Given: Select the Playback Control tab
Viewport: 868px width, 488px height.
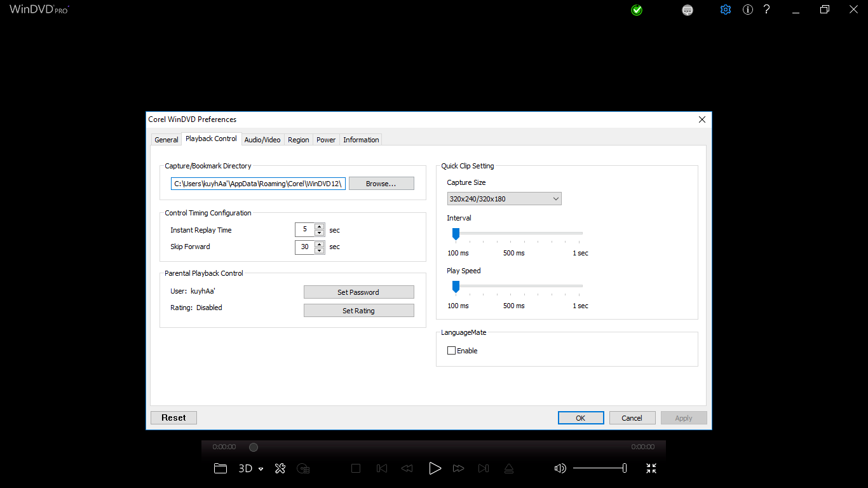Looking at the screenshot, I should pyautogui.click(x=212, y=139).
